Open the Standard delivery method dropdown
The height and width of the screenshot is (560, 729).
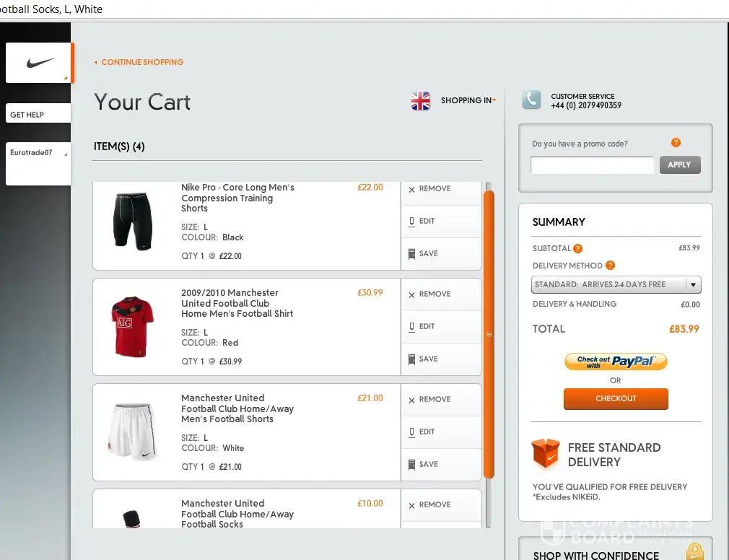[x=616, y=284]
